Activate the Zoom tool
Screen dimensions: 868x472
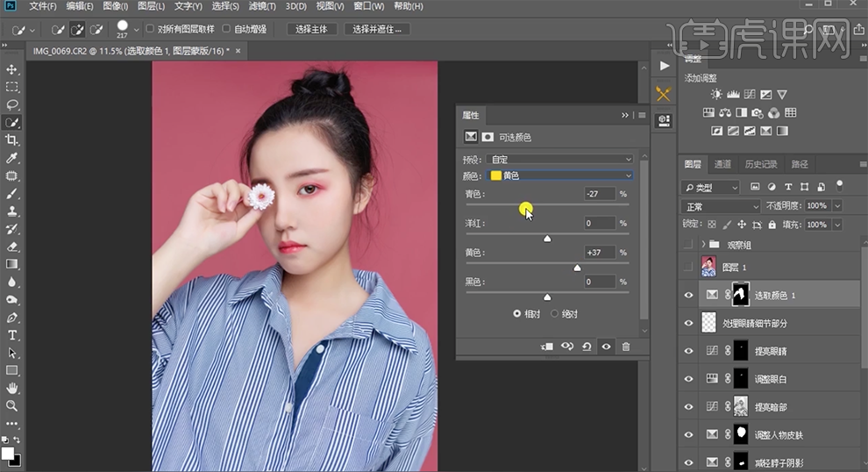coord(12,406)
